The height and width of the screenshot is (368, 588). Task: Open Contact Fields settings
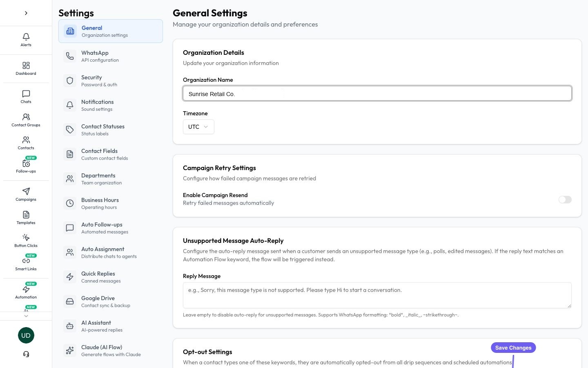point(111,154)
